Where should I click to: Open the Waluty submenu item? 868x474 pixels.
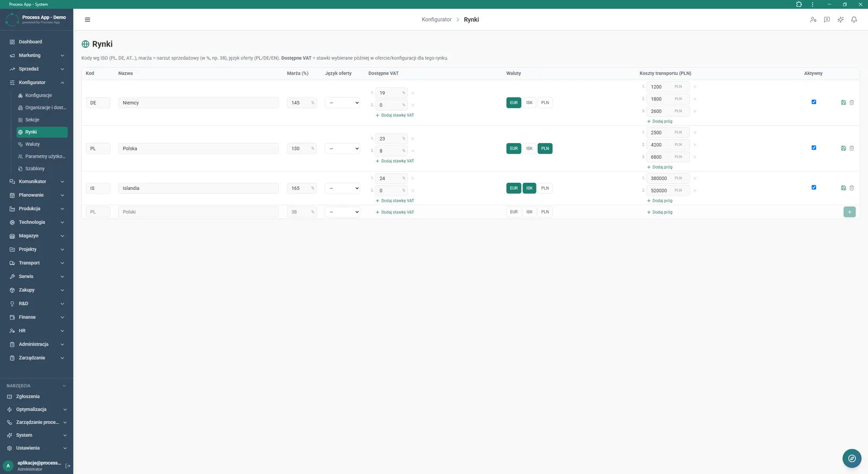click(42, 144)
